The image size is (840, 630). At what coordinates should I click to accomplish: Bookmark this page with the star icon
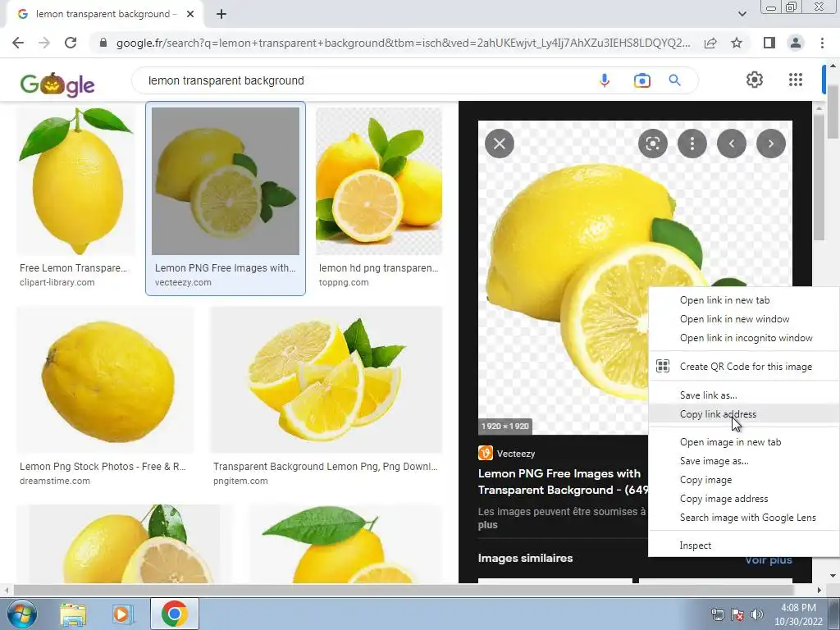pyautogui.click(x=737, y=43)
